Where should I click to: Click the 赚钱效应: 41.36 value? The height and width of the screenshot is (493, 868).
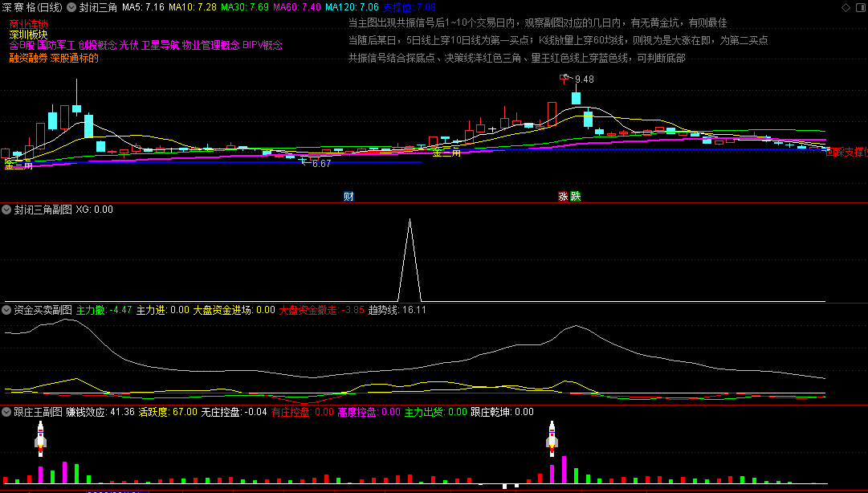coord(100,412)
